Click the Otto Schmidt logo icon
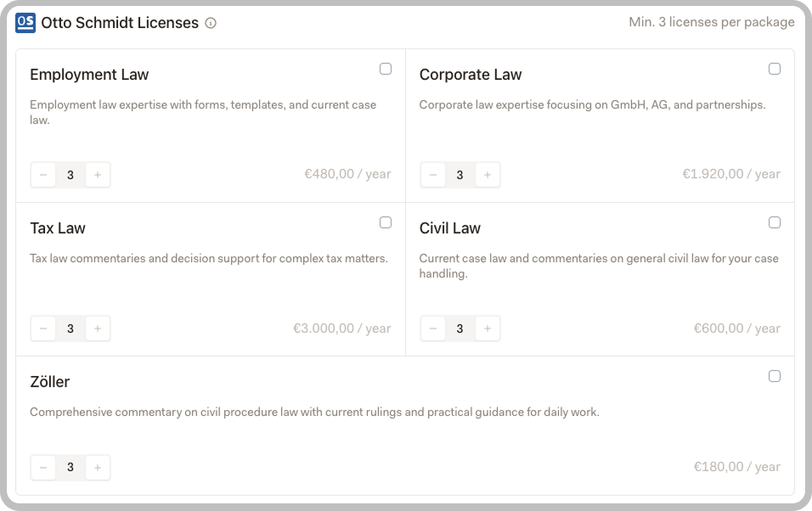 click(x=25, y=23)
